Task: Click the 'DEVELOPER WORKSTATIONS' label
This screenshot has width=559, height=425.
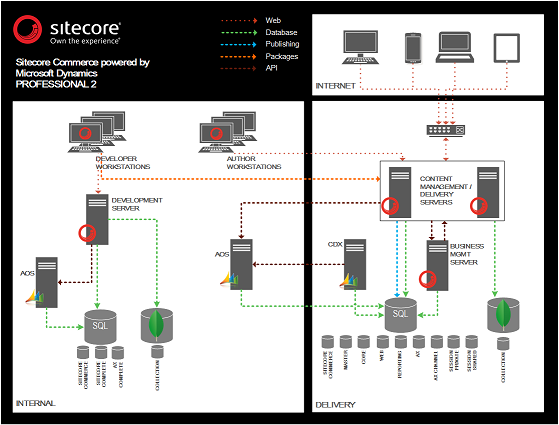Action: click(123, 163)
